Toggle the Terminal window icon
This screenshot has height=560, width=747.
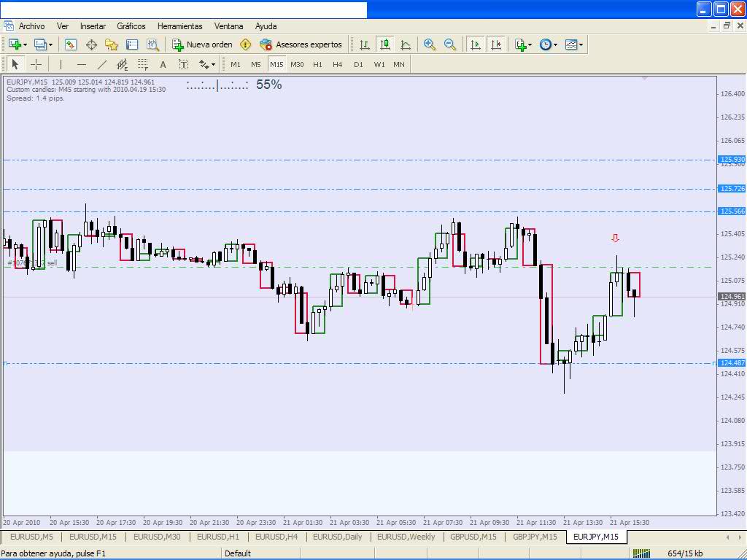coord(132,44)
